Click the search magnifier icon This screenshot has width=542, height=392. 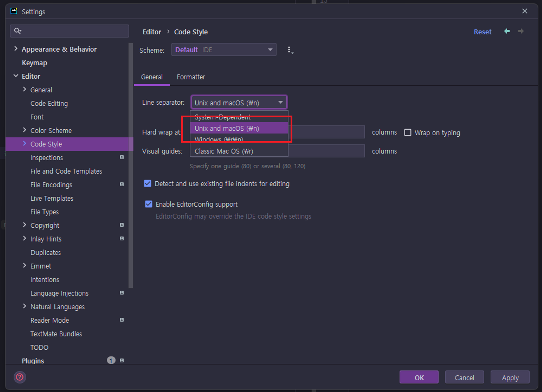(x=18, y=31)
